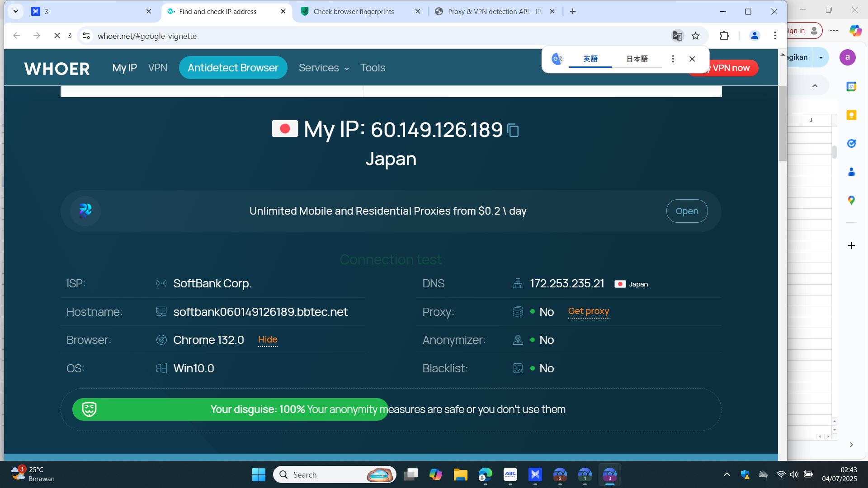Viewport: 868px width, 488px height.
Task: Open the translate popup options menu
Action: 673,59
